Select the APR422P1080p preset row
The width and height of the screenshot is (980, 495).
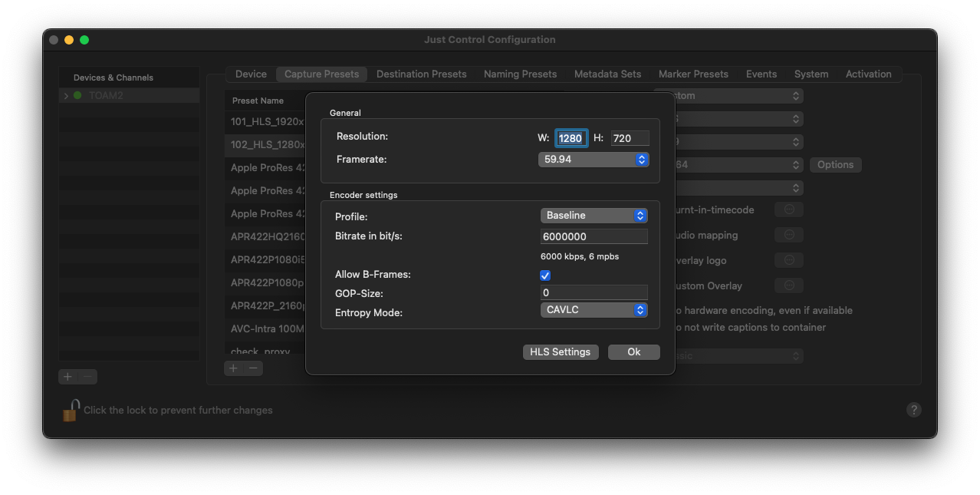pos(266,282)
